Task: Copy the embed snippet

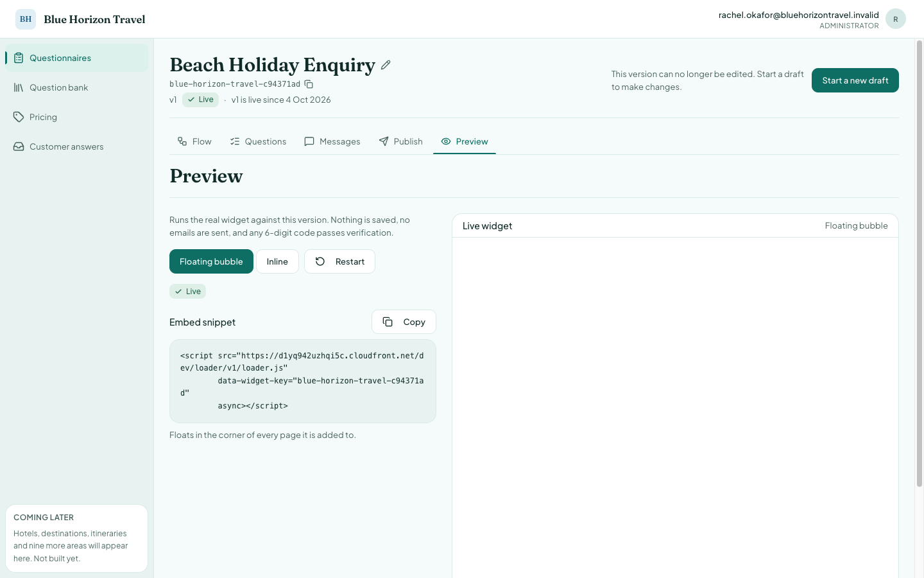Action: 404,322
